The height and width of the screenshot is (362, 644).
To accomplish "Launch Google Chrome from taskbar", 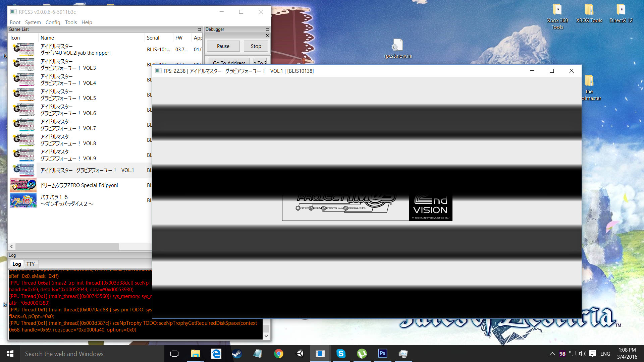I will click(x=278, y=354).
